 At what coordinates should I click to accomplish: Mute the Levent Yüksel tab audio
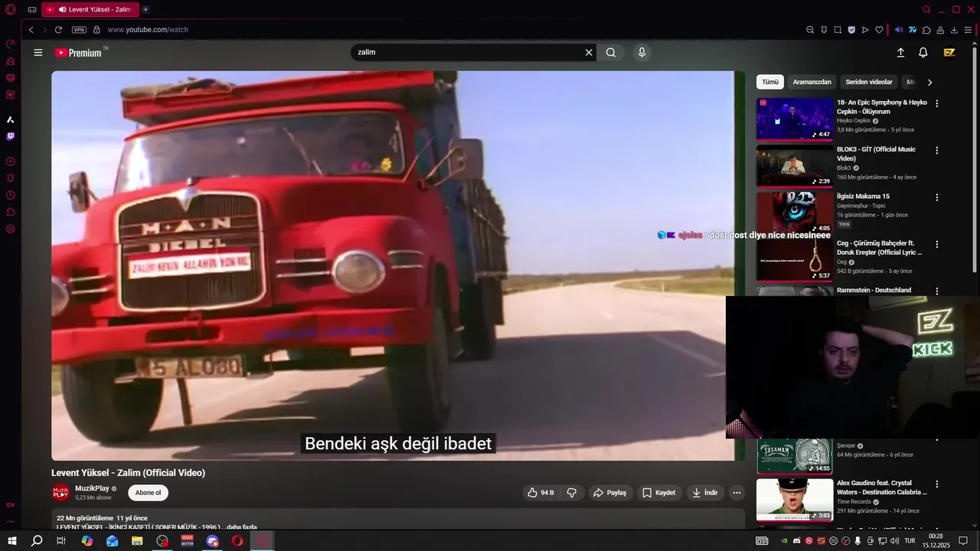tap(62, 9)
